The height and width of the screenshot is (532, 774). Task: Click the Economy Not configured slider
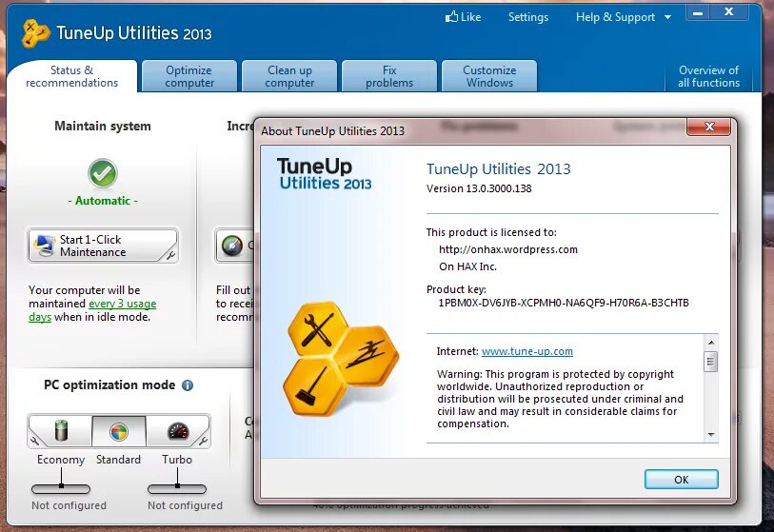pos(61,489)
